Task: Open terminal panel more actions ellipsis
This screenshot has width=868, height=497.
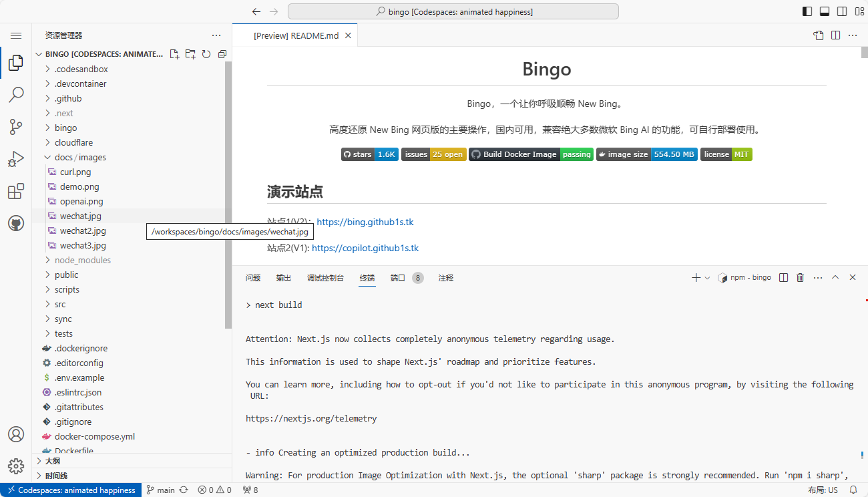Action: (x=818, y=278)
